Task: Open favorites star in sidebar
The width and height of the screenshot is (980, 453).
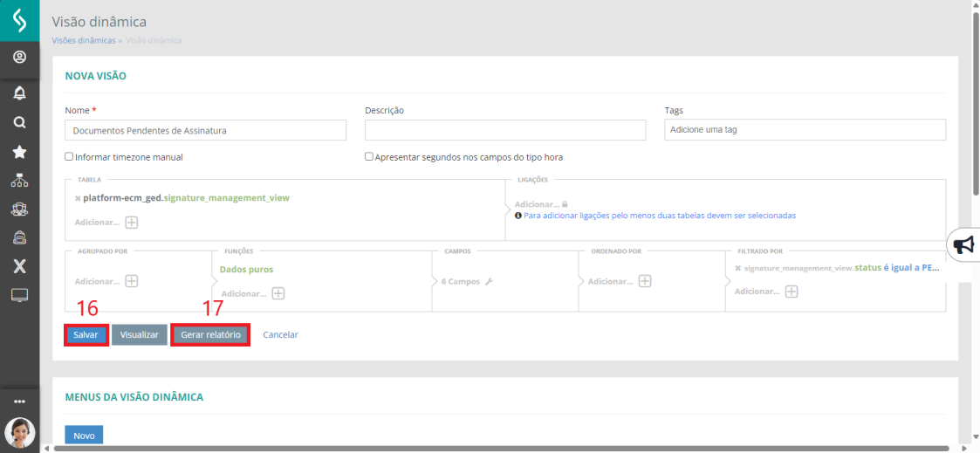Action: coord(19,152)
